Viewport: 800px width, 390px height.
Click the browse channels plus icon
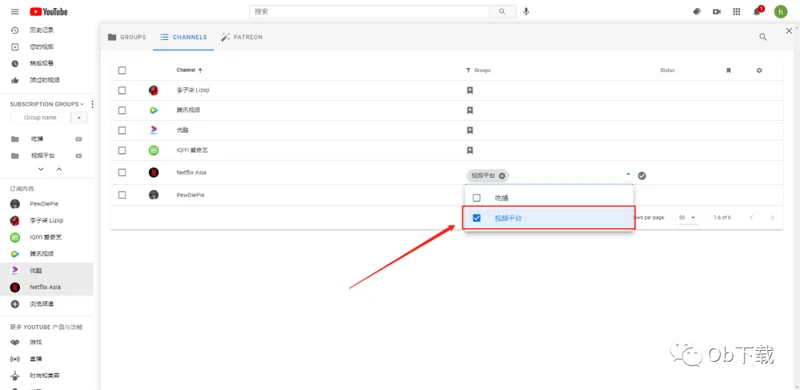coord(15,304)
